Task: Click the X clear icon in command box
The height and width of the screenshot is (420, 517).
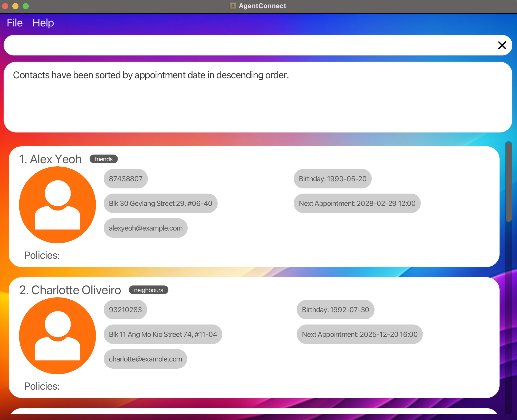Action: (x=502, y=45)
